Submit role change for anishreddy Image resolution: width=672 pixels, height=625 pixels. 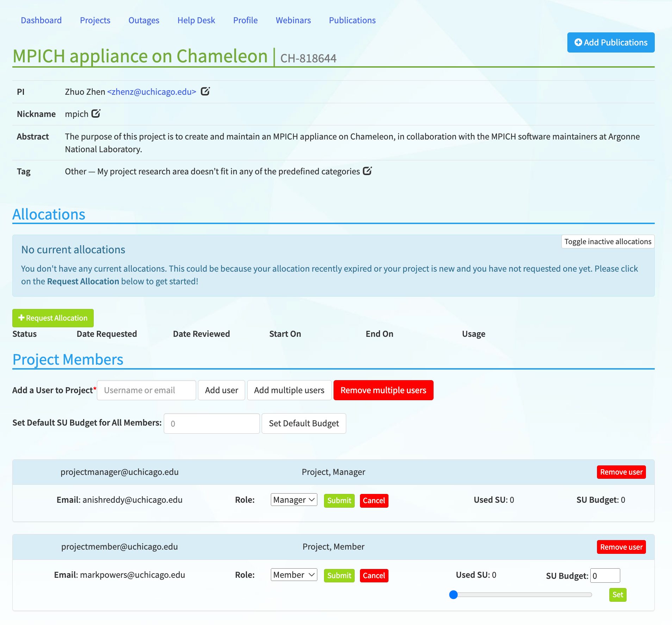339,501
